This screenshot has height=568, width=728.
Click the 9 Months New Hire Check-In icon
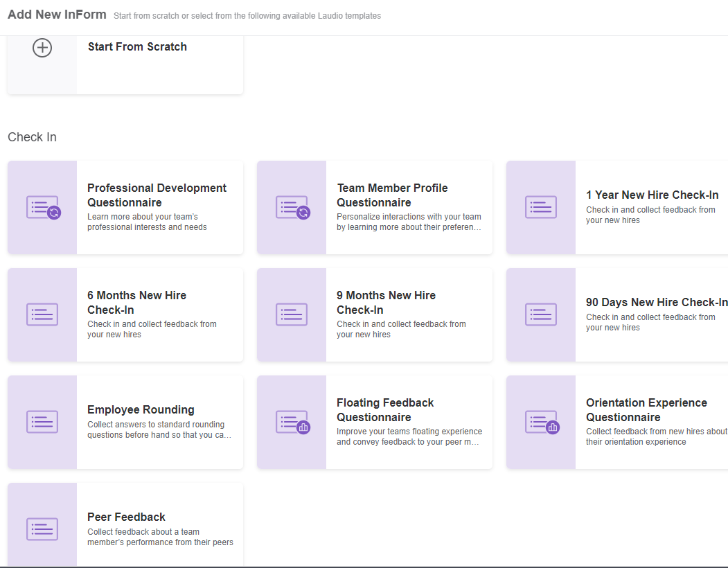pyautogui.click(x=292, y=314)
